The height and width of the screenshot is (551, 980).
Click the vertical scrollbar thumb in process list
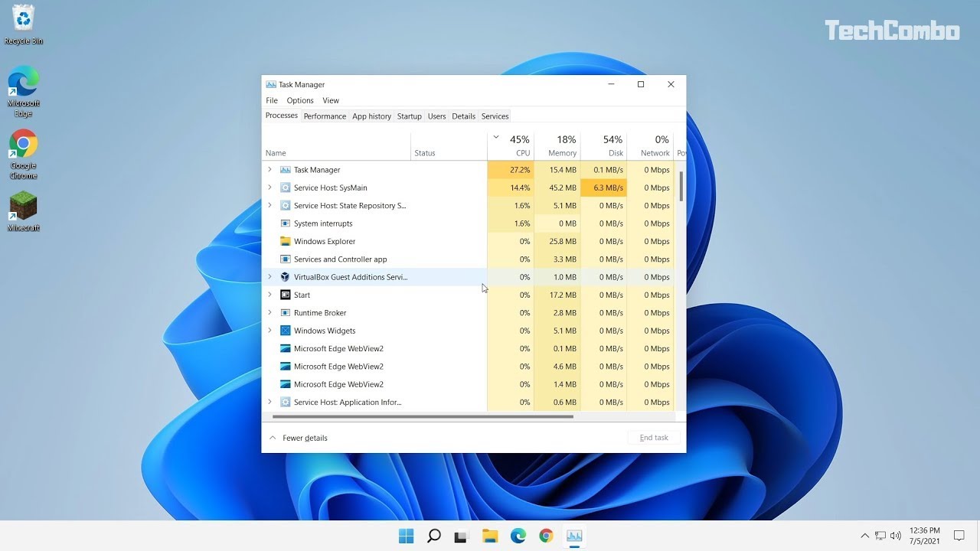click(681, 186)
